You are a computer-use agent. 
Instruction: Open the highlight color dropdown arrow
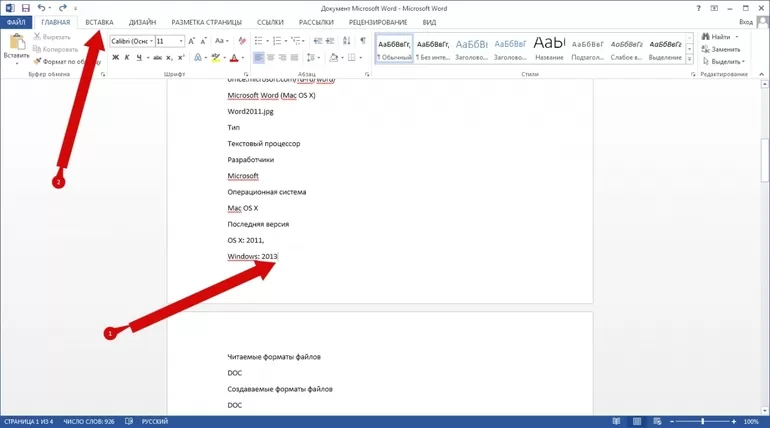pos(224,58)
